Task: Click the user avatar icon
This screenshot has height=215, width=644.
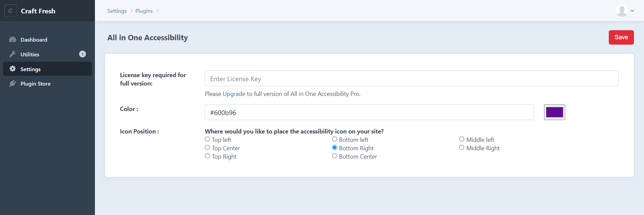Action: [622, 11]
